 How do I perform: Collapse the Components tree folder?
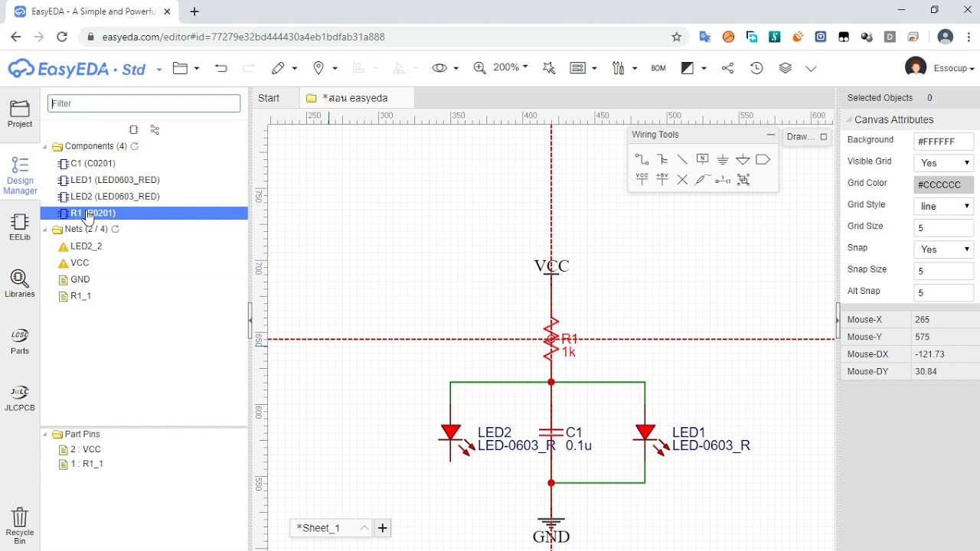(x=45, y=146)
